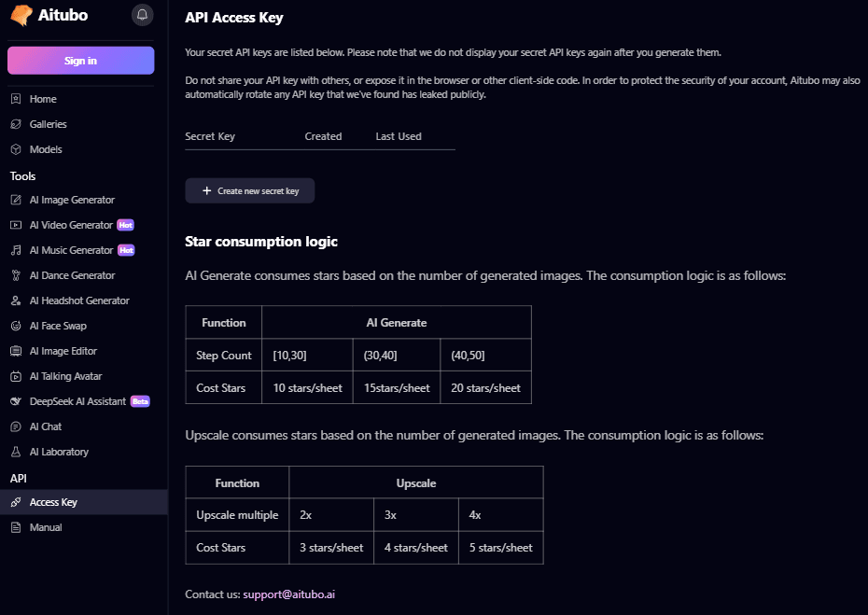This screenshot has height=615, width=868.
Task: Open AI Chat from sidebar
Action: 45,426
